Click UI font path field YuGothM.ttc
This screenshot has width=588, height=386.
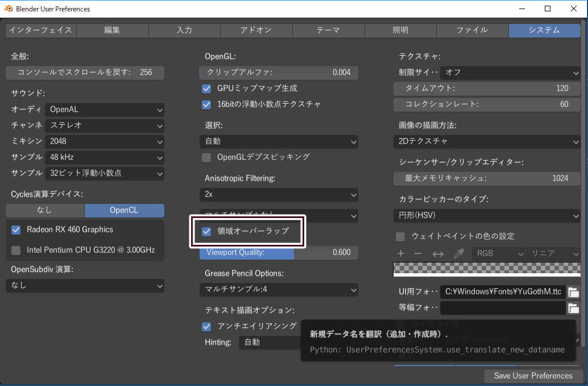point(503,291)
